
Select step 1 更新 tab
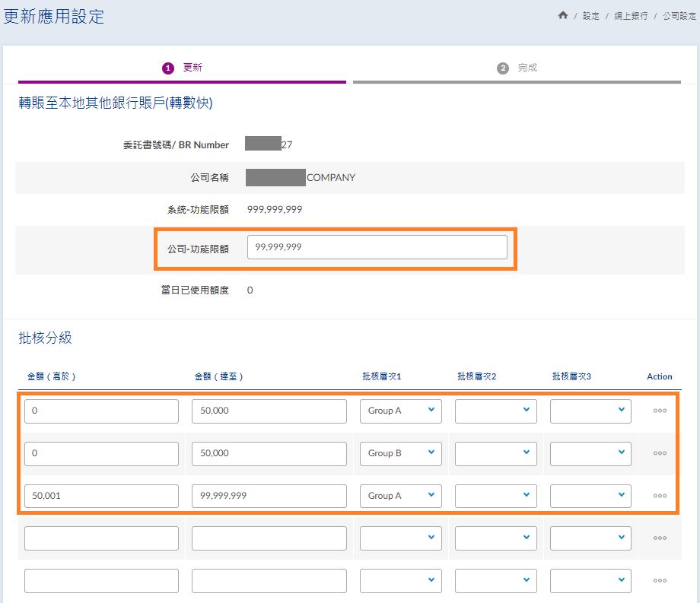(182, 68)
